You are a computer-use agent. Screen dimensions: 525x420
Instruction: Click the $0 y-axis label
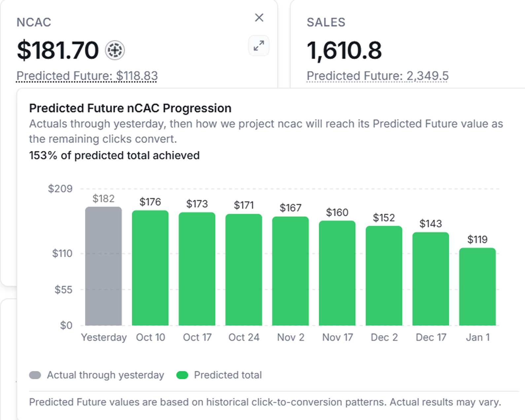(x=66, y=326)
